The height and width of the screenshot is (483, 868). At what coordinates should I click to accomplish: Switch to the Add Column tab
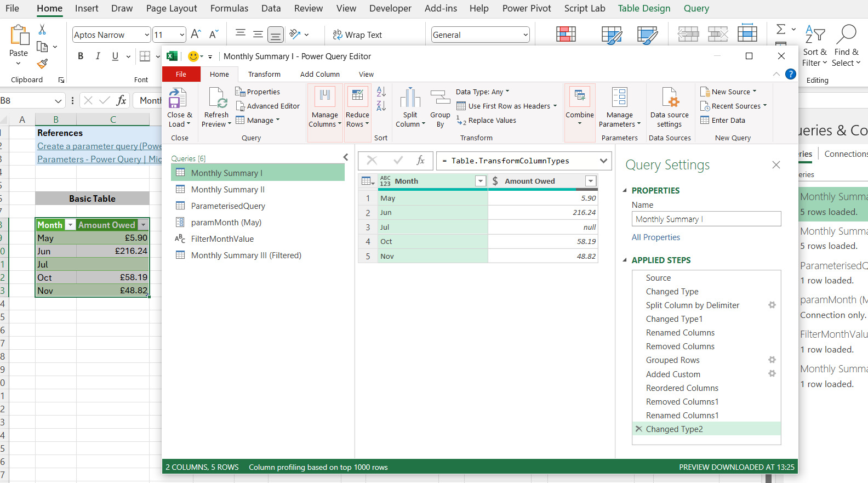click(320, 74)
